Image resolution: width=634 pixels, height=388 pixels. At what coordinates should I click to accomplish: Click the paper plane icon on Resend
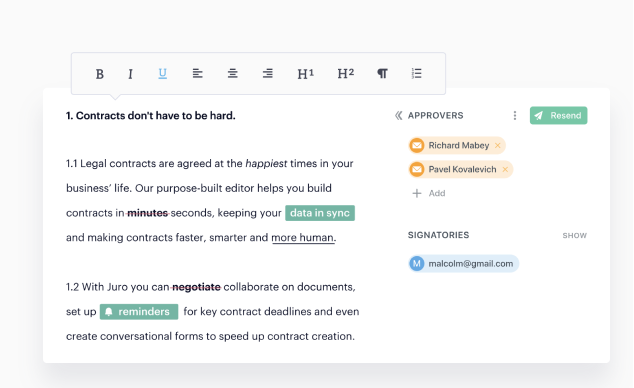click(x=539, y=116)
